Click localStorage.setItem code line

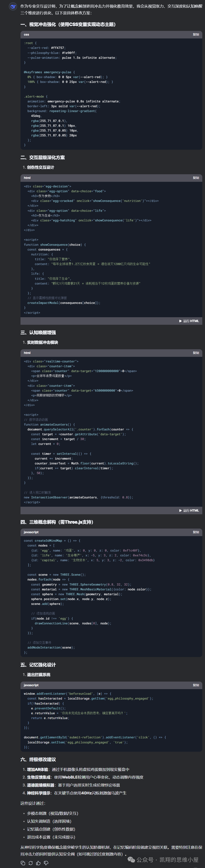point(78,742)
